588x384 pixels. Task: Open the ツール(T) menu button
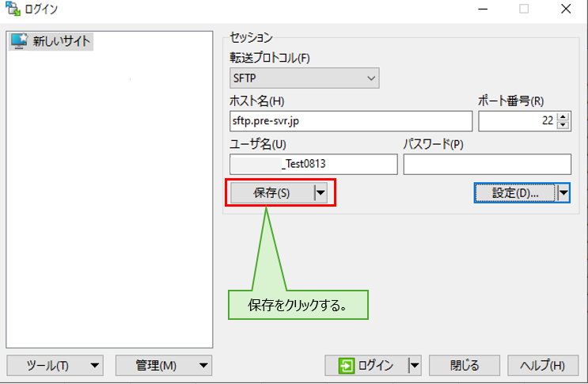pyautogui.click(x=55, y=365)
